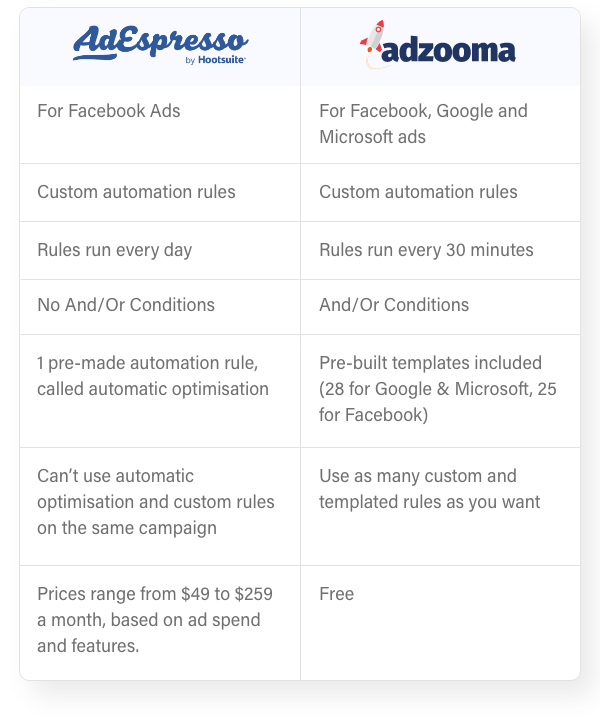Click the Adzooma rocket icon

[373, 41]
